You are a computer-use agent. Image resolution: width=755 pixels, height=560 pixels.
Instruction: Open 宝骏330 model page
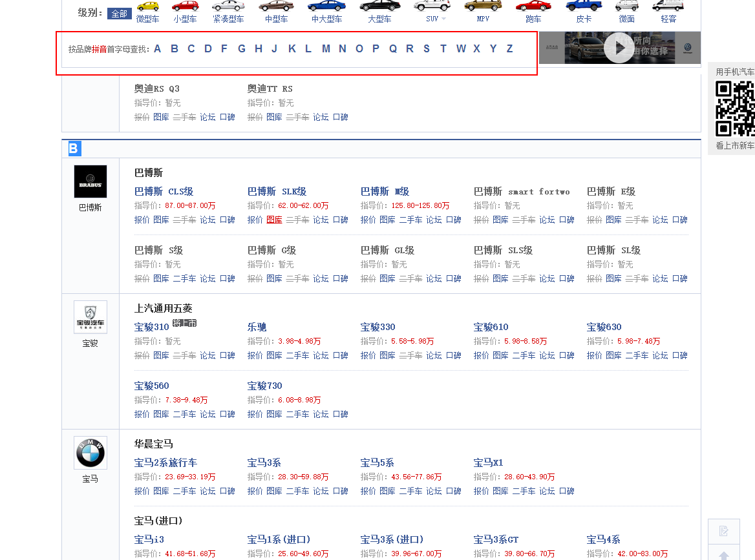(378, 327)
